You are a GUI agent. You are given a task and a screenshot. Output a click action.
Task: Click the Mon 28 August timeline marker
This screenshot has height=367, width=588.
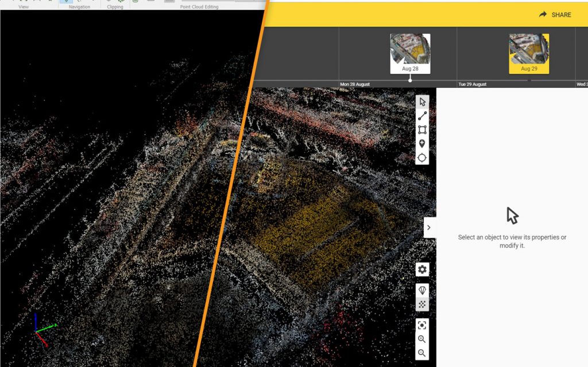410,80
